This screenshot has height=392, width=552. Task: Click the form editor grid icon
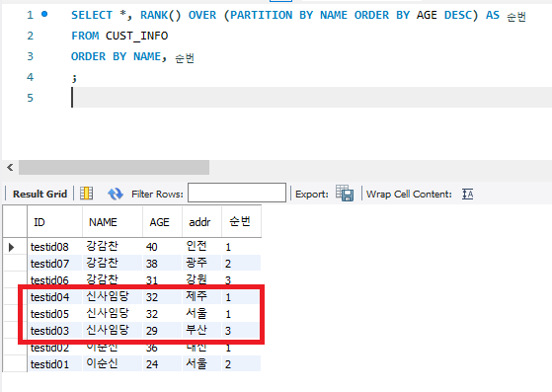click(86, 194)
